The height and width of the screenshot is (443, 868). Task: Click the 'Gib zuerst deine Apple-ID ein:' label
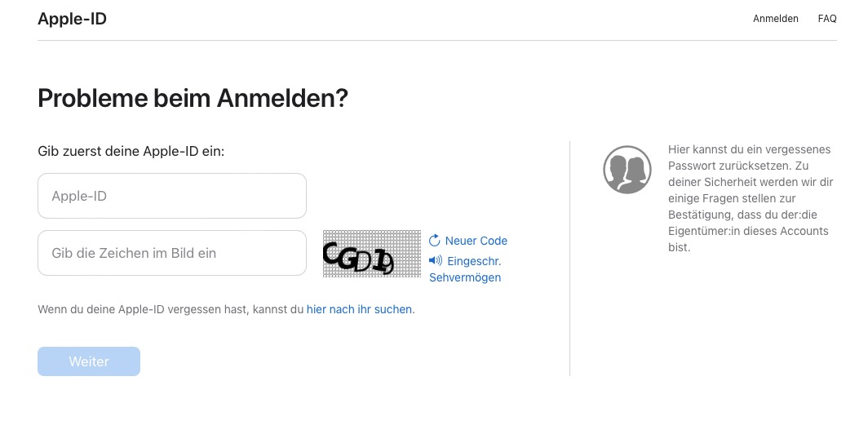[x=131, y=151]
